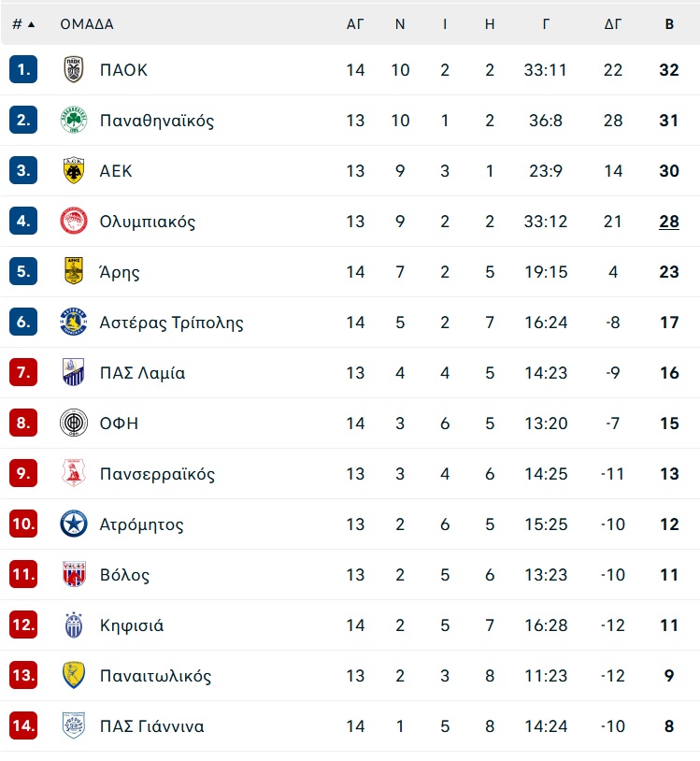The height and width of the screenshot is (761, 700).
Task: Click the Ατρόμητος blue star logo
Action: pyautogui.click(x=74, y=524)
